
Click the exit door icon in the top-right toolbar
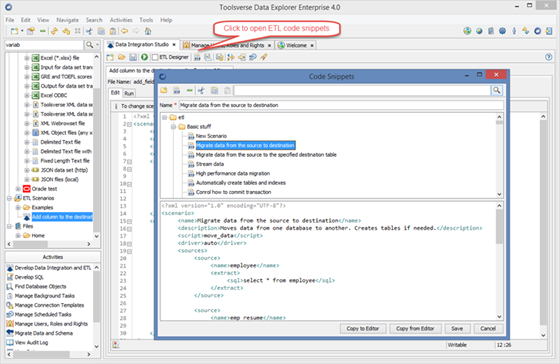pos(549,31)
